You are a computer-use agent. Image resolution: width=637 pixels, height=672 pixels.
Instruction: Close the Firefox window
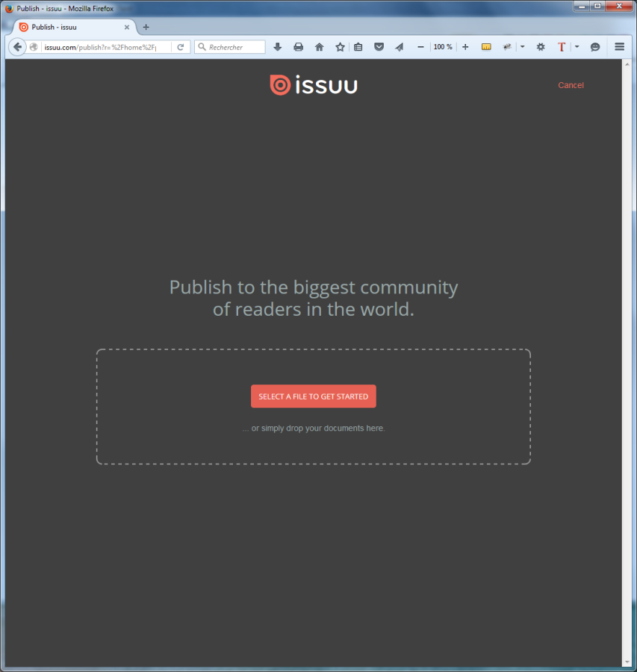point(619,7)
